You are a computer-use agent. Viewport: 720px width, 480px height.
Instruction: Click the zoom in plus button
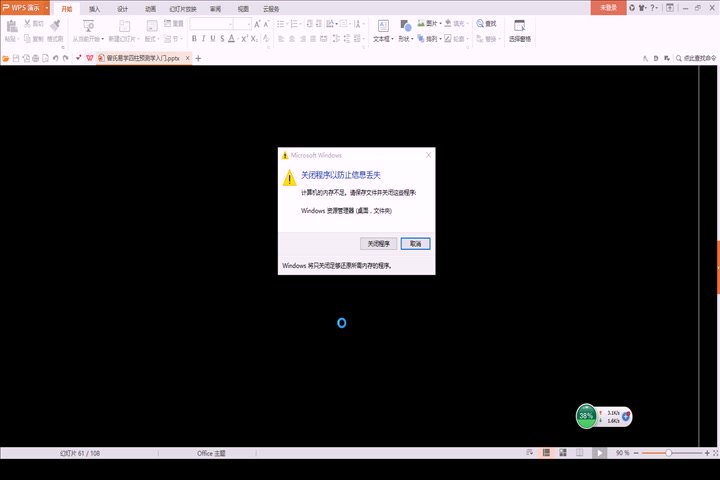point(707,453)
